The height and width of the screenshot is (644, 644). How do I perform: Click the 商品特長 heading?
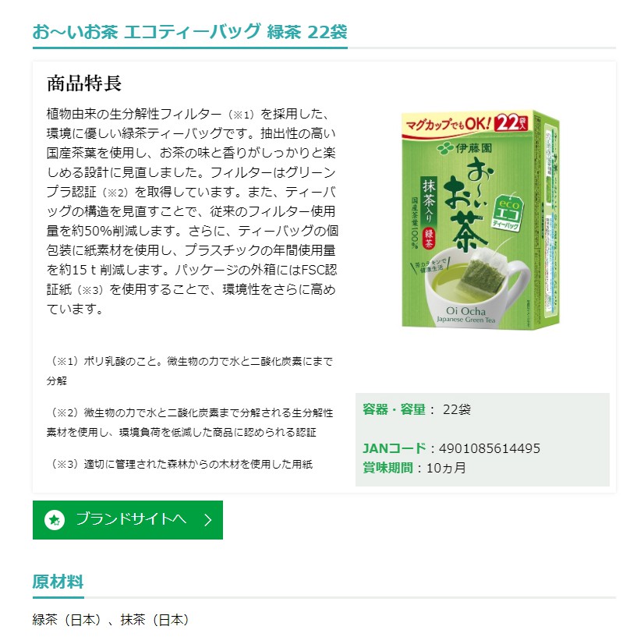pos(84,83)
